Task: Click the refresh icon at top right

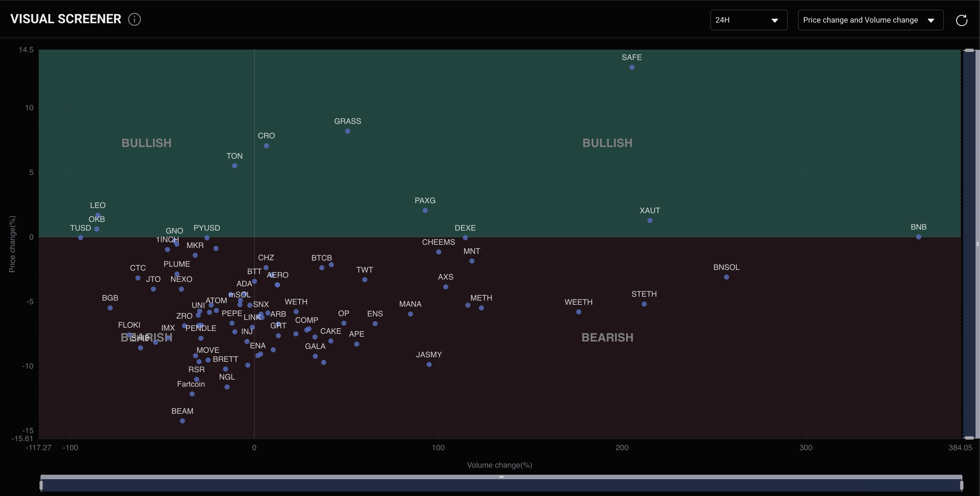Action: click(961, 20)
